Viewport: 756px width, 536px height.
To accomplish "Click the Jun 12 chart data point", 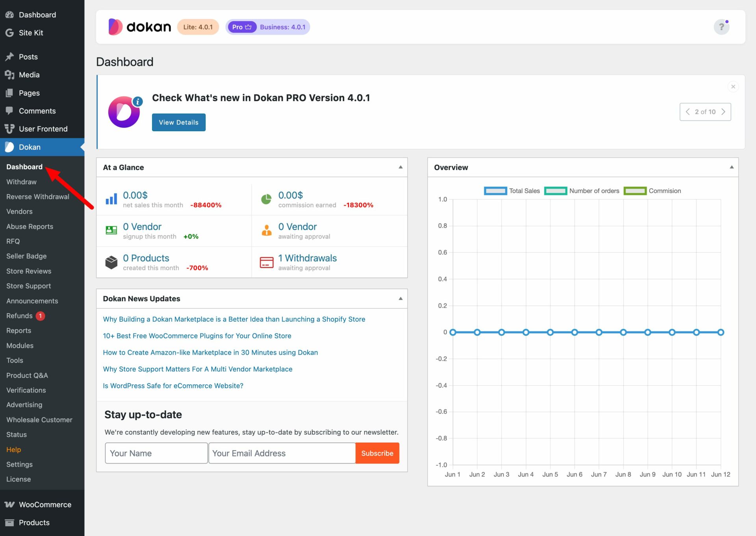I will (x=721, y=332).
